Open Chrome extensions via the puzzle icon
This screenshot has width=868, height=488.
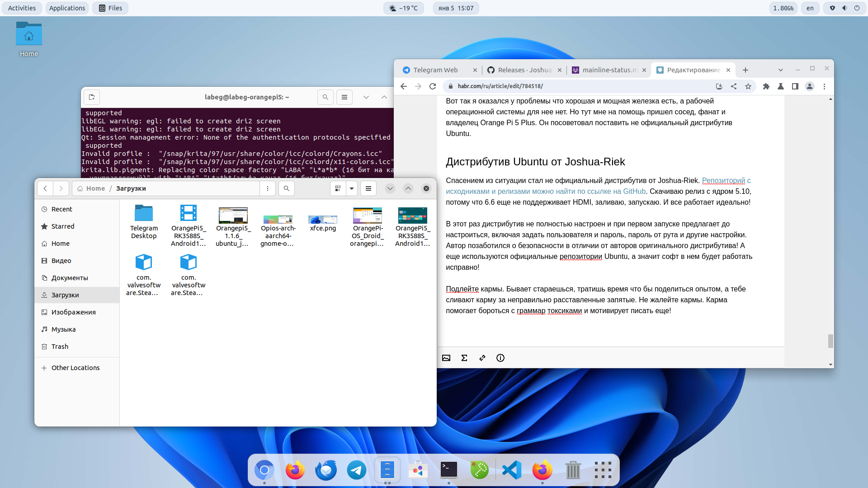(x=765, y=86)
